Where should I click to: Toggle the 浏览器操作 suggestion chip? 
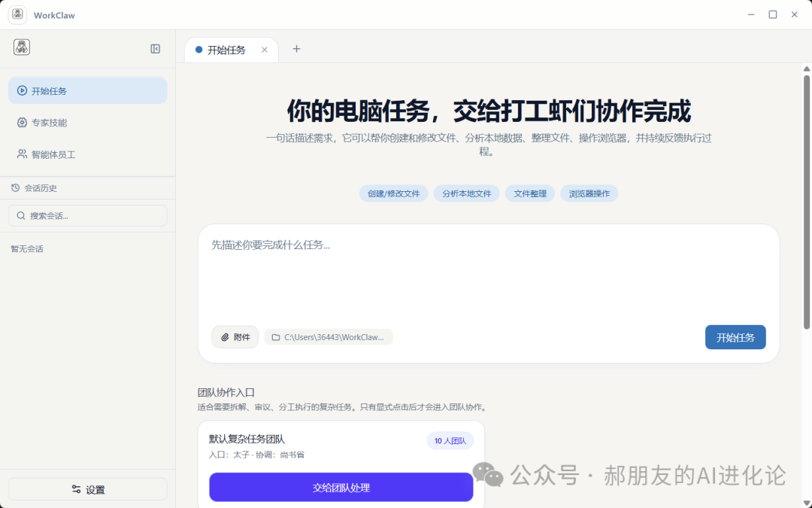point(589,193)
